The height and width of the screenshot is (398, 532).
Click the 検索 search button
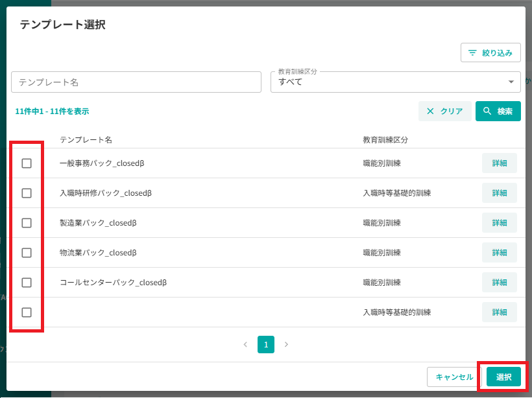tap(498, 111)
